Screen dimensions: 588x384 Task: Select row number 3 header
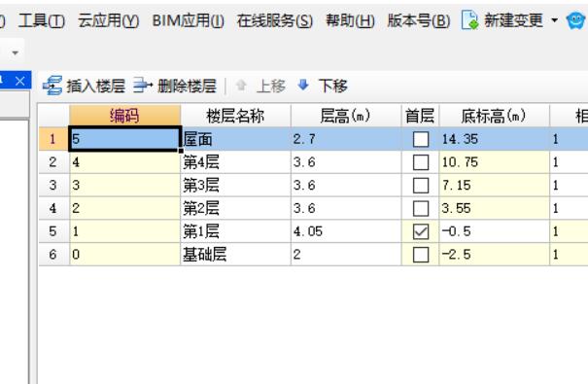pos(53,186)
